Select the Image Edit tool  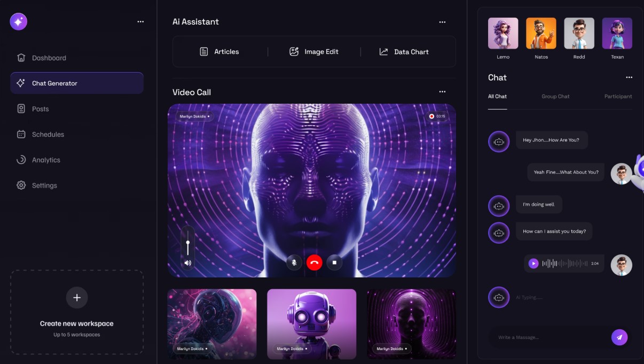click(x=314, y=52)
